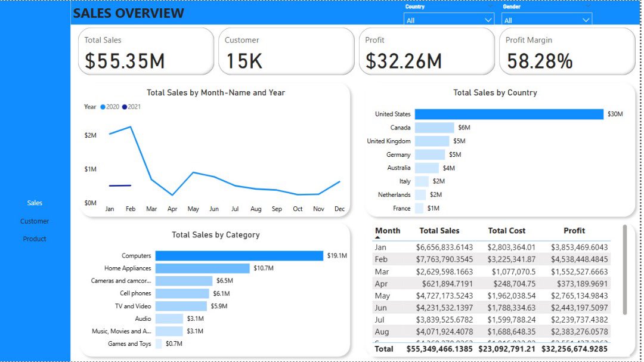Click the Feb label on line chart

[131, 209]
